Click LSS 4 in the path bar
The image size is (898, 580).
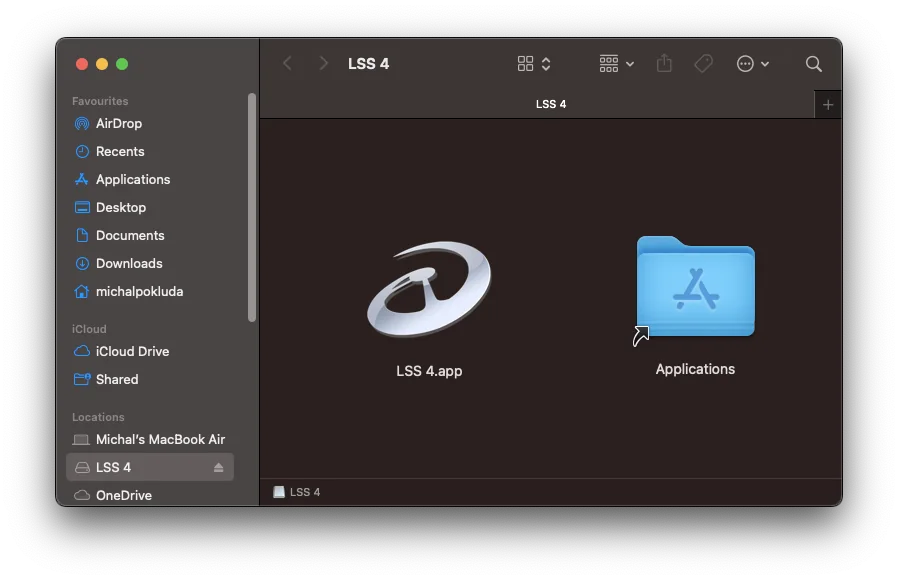pyautogui.click(x=297, y=492)
